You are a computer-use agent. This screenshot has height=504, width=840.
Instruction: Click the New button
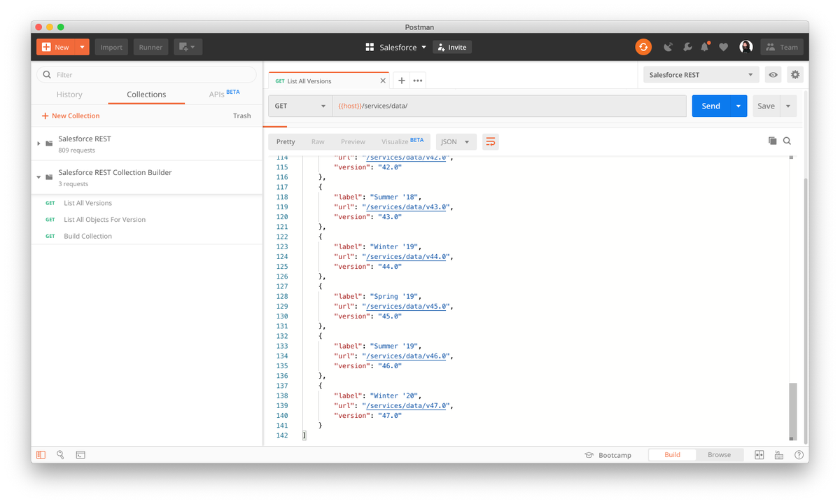tap(55, 47)
